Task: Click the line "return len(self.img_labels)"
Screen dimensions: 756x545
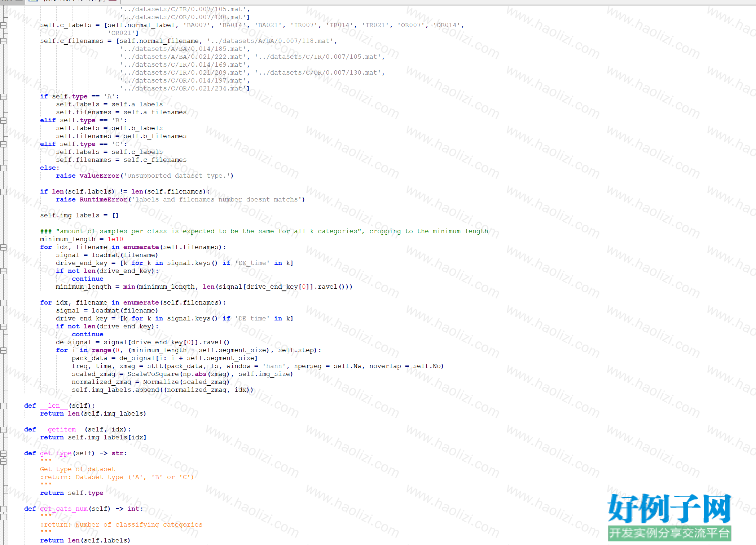Action: [93, 414]
